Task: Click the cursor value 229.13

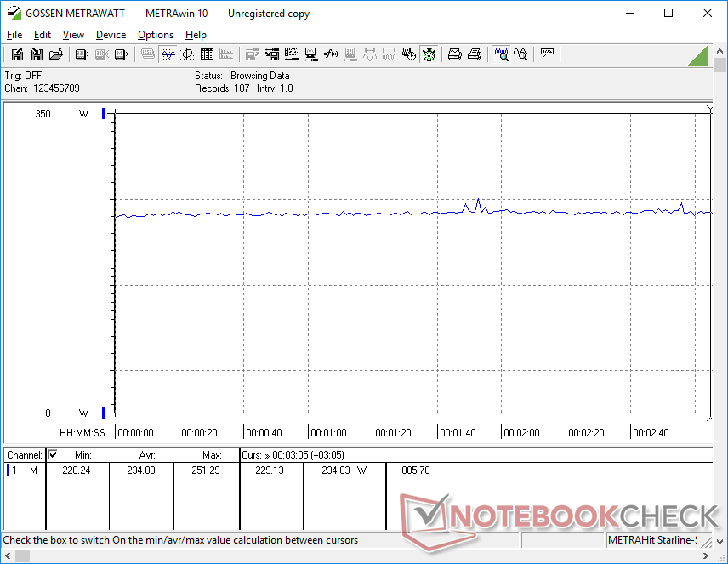Action: pos(270,470)
